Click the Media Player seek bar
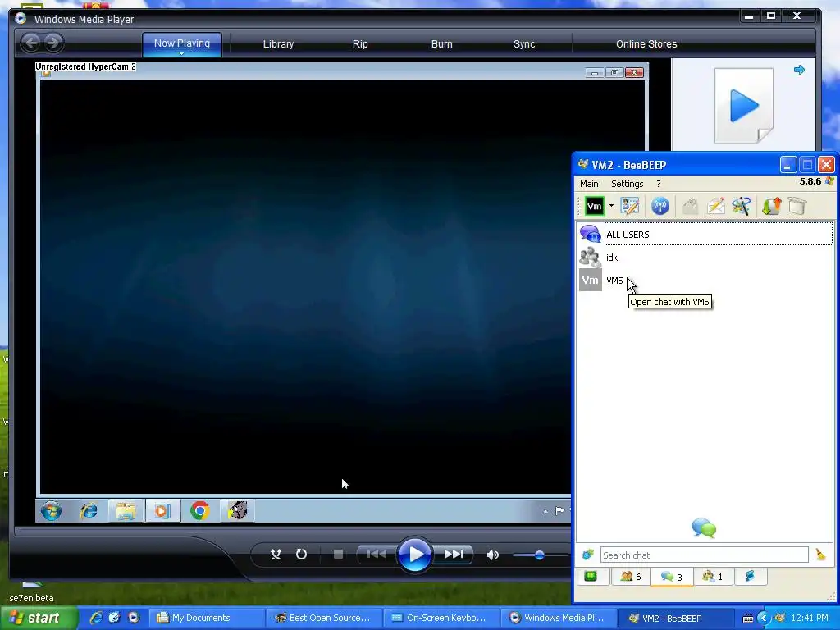840x630 pixels. (x=293, y=531)
